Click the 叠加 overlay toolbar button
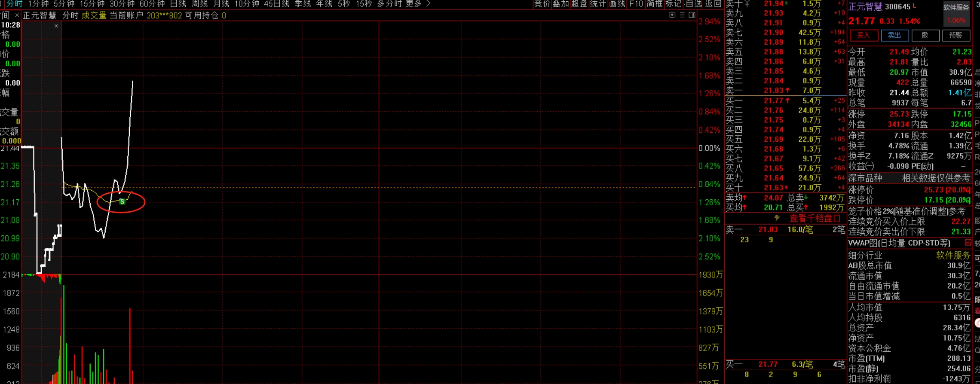980x384 pixels. coord(560,4)
